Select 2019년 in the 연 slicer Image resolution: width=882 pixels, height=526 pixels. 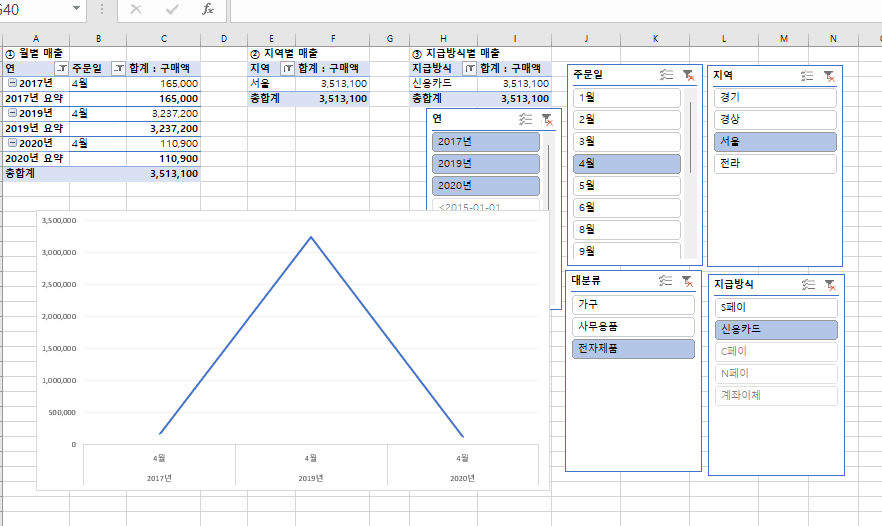pyautogui.click(x=485, y=164)
